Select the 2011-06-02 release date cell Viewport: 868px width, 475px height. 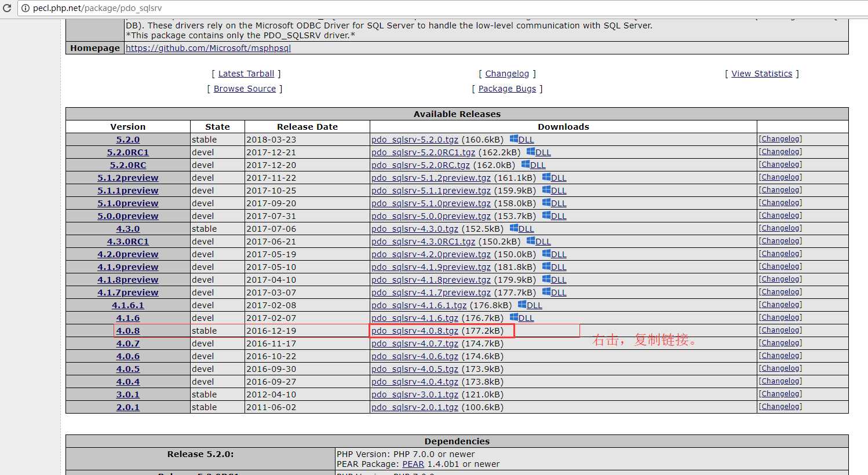pyautogui.click(x=307, y=407)
